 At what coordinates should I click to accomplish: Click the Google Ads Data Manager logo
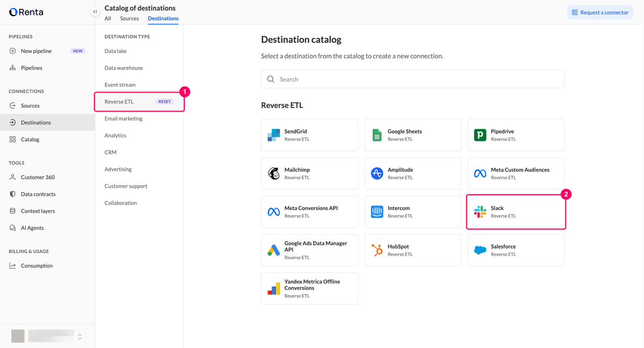[x=274, y=250]
